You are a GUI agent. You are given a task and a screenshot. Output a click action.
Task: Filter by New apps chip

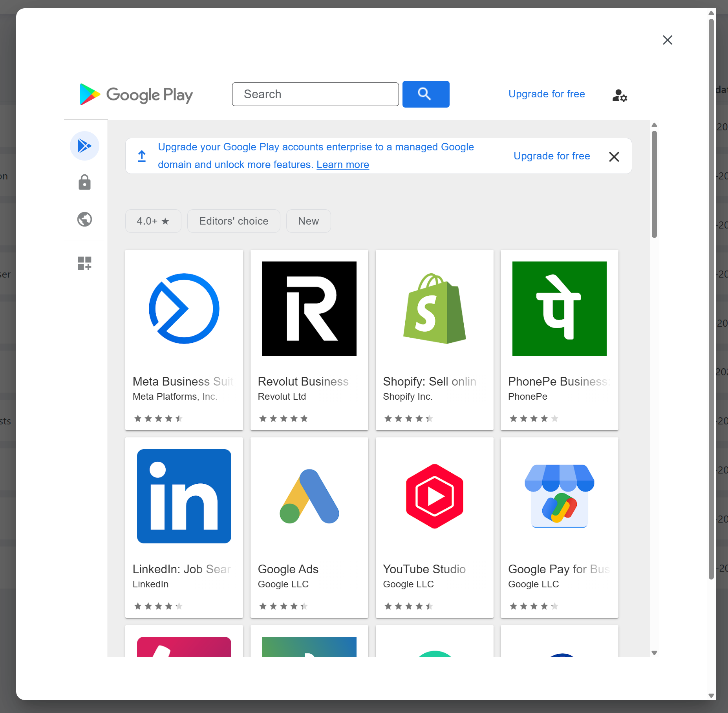coord(309,221)
